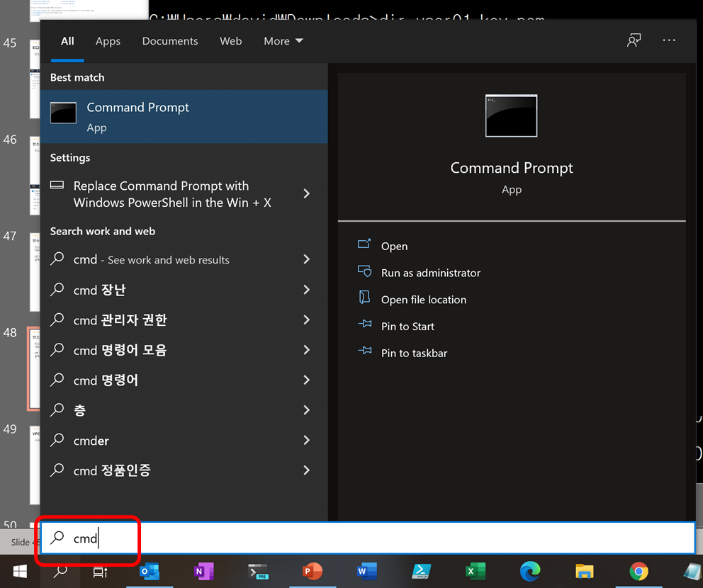Open Outlook from the taskbar
The image size is (703, 588).
[x=150, y=571]
